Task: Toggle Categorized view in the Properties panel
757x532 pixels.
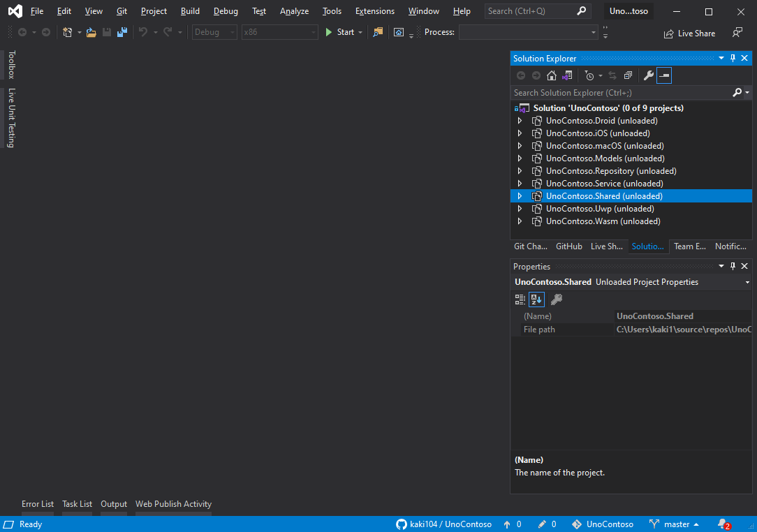Action: point(520,300)
